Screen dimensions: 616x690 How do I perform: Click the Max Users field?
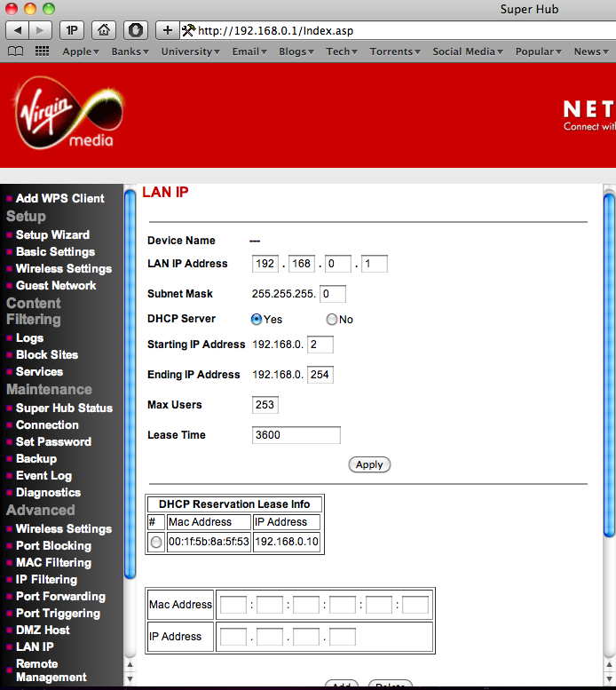[x=265, y=405]
